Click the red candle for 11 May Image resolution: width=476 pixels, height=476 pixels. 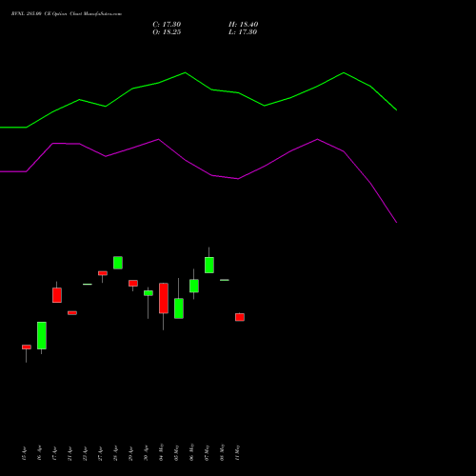coord(240,317)
